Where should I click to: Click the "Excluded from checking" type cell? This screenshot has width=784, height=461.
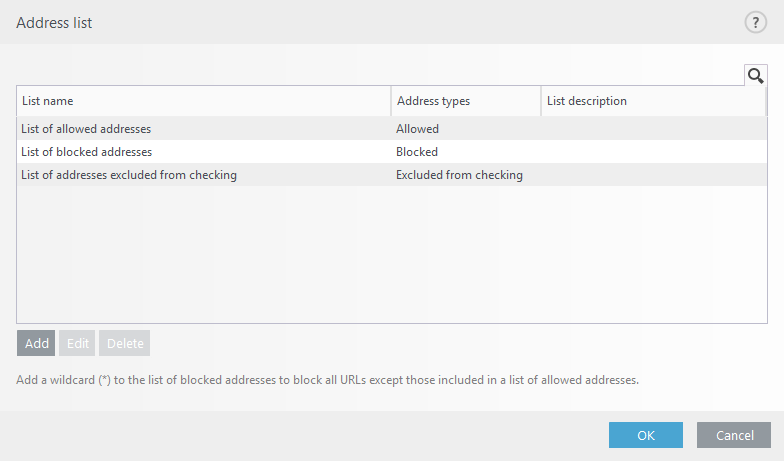pyautogui.click(x=459, y=175)
